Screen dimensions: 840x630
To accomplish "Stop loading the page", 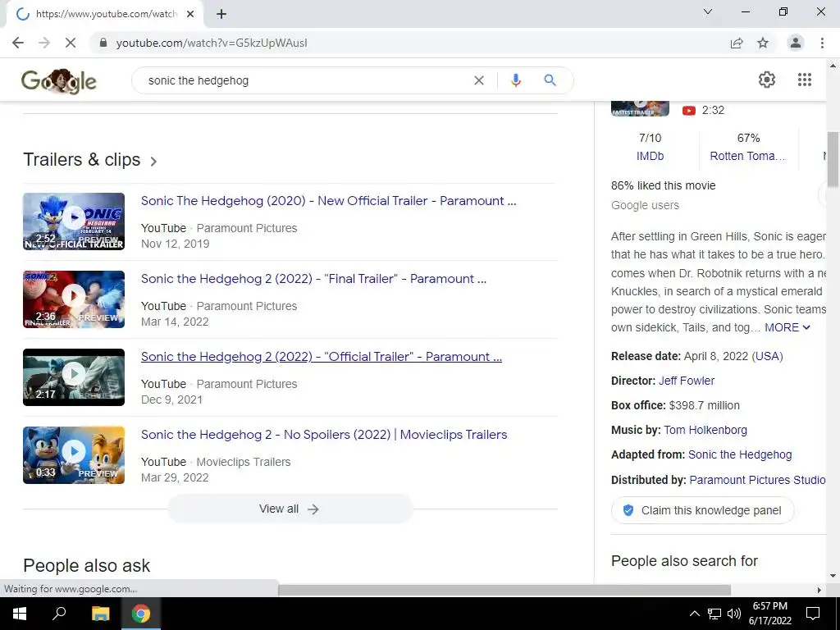I will [x=71, y=43].
